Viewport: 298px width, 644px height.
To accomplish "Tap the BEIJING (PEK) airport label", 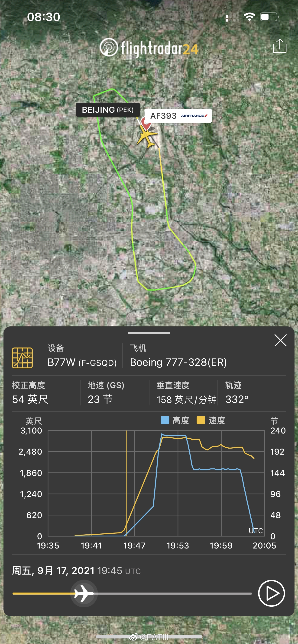I will (108, 110).
